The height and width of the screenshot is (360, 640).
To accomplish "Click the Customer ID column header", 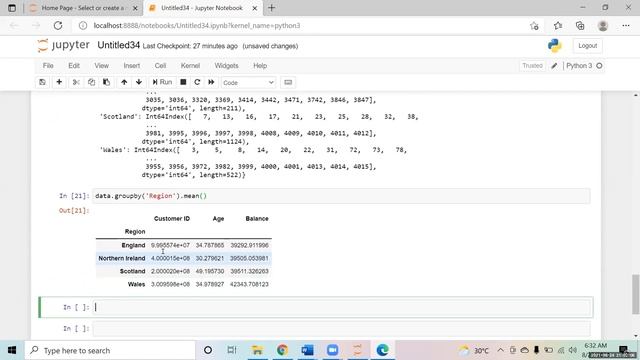I will point(172,219).
